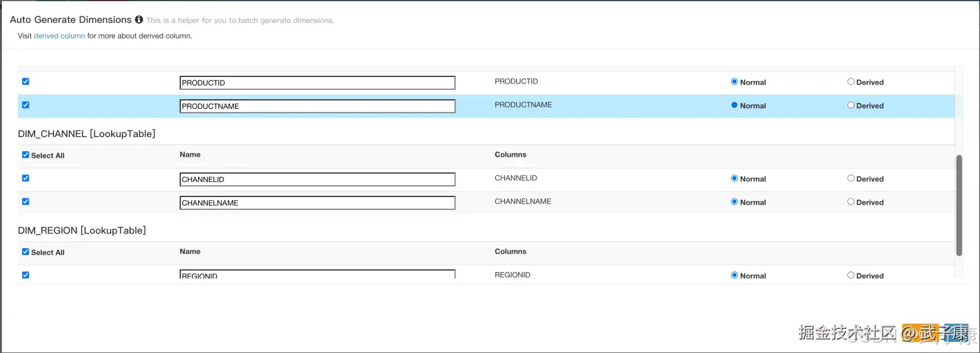Image resolution: width=980 pixels, height=353 pixels.
Task: Edit the PRODUCTID name field
Action: point(318,83)
